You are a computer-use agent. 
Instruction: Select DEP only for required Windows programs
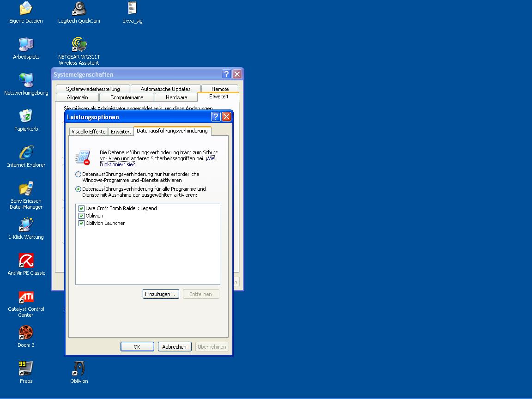(x=79, y=175)
